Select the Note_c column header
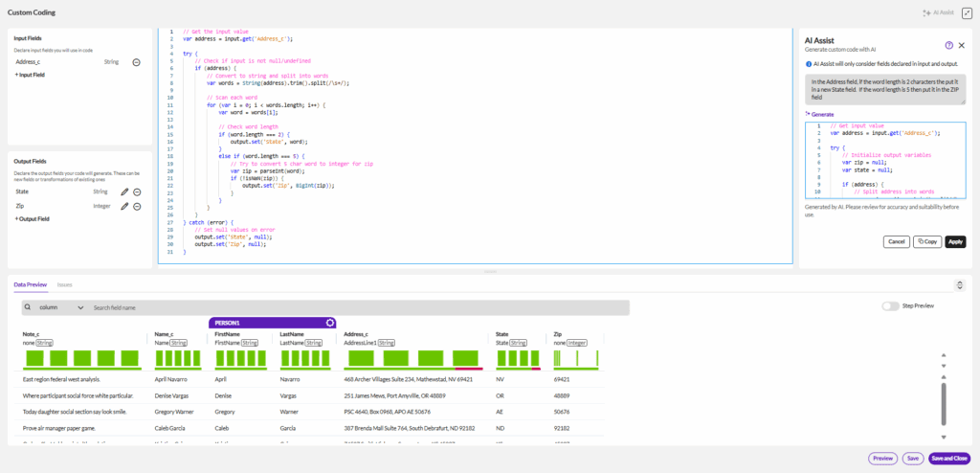980x473 pixels. (31, 335)
